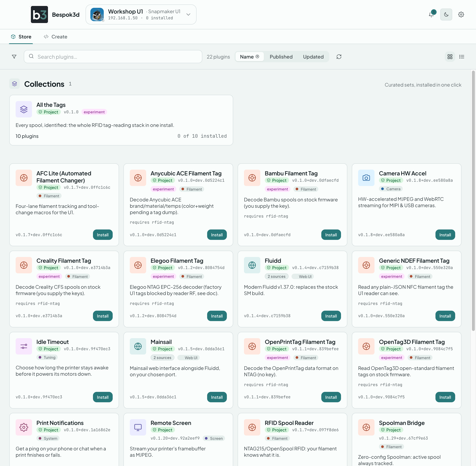Click the Remote Screen monitor icon
The height and width of the screenshot is (466, 476).
pyautogui.click(x=138, y=427)
